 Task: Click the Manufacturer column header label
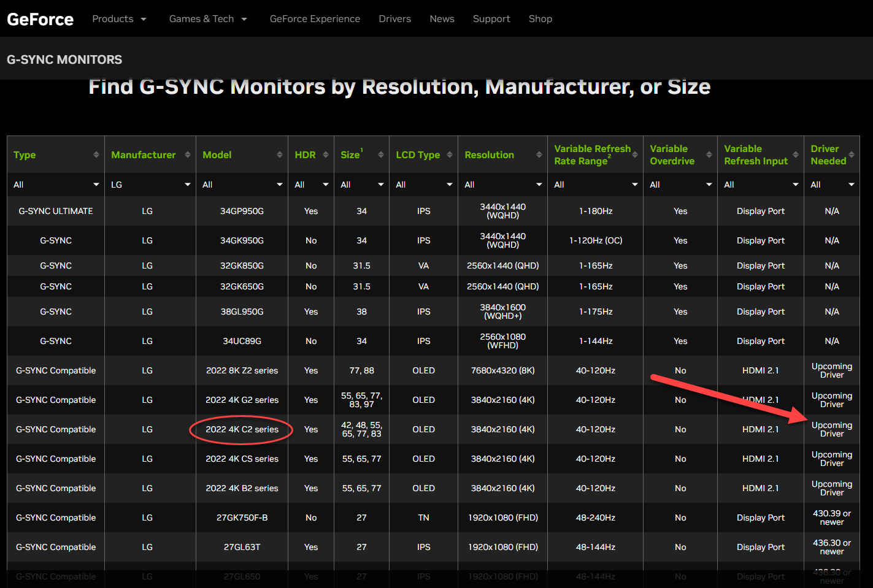(x=144, y=155)
